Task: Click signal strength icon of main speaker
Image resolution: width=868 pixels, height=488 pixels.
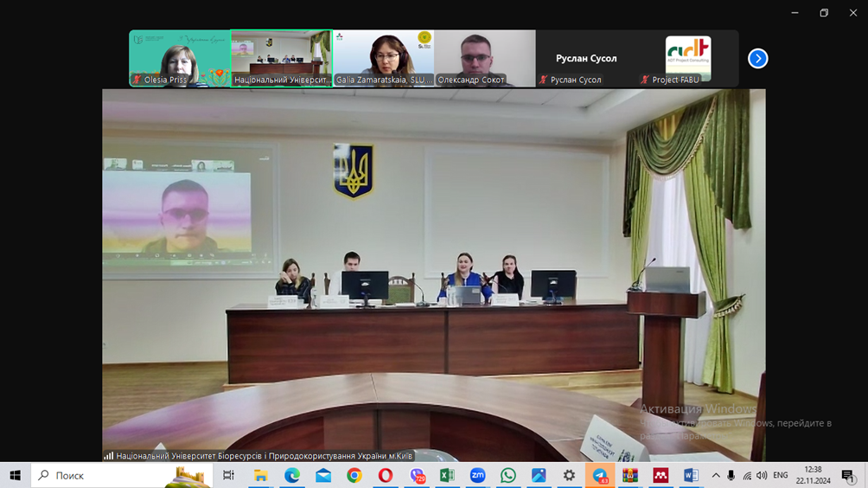Action: (109, 456)
